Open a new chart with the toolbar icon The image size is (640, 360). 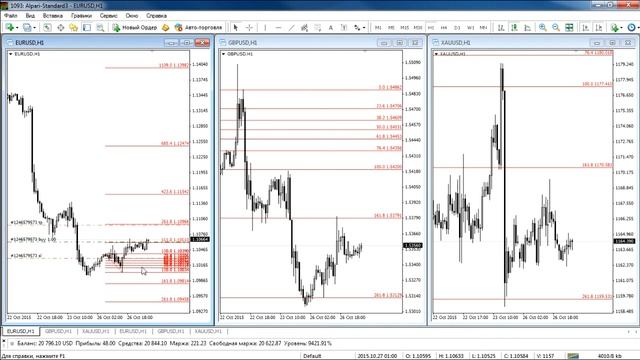click(x=9, y=27)
